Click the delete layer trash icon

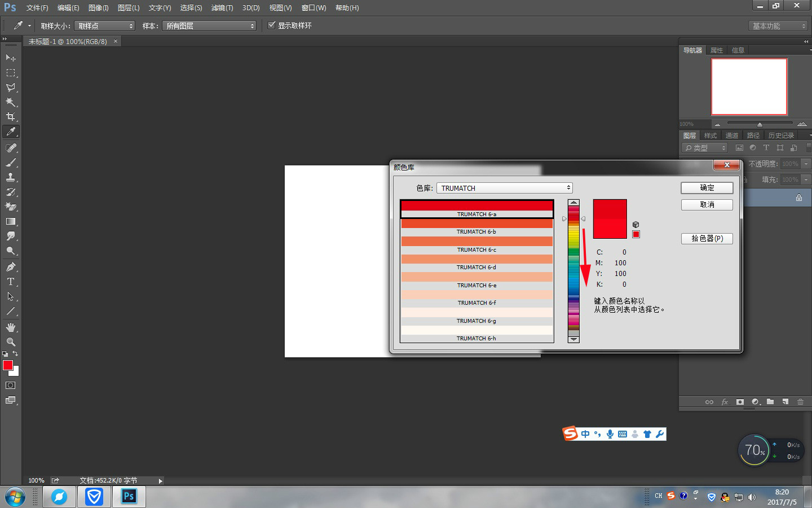coord(800,402)
